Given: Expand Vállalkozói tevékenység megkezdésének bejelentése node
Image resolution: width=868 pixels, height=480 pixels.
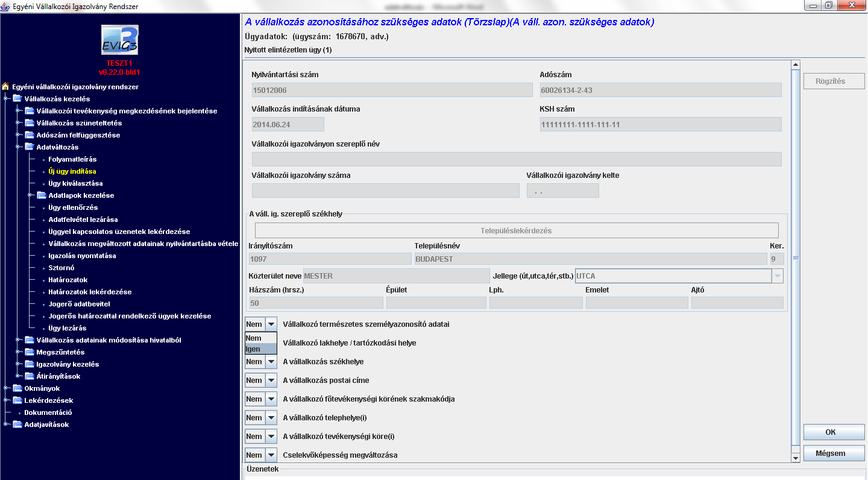Looking at the screenshot, I should click(x=19, y=111).
